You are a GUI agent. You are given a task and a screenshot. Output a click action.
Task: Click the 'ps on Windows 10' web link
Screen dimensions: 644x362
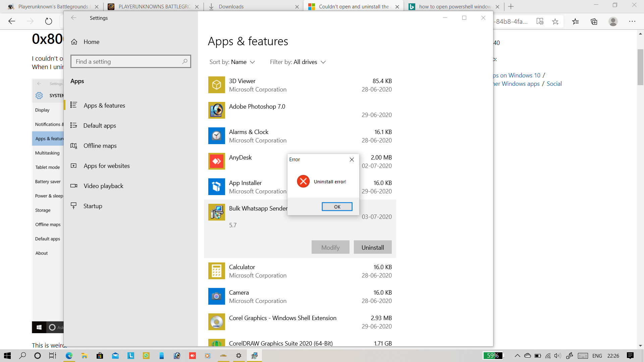[x=517, y=75]
